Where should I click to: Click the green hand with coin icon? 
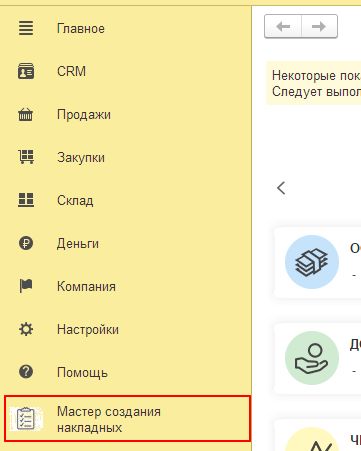[312, 358]
